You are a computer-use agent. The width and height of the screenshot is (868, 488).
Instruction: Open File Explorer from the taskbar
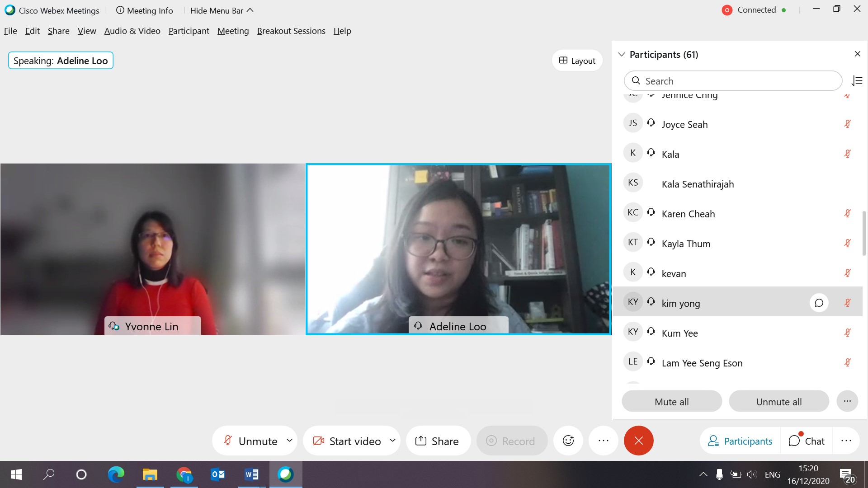click(150, 474)
